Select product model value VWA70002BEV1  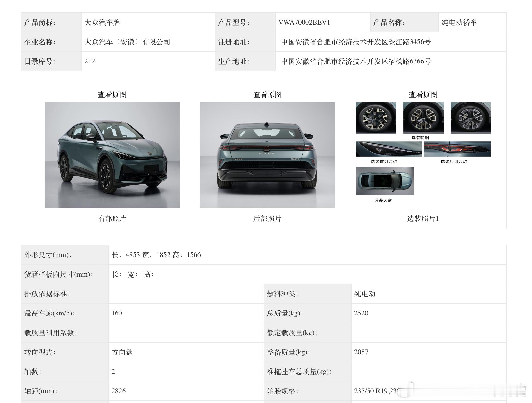[x=304, y=23]
